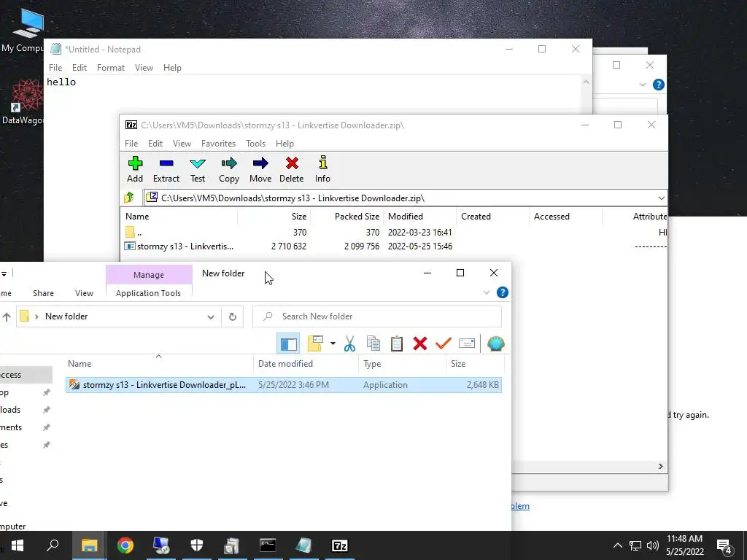Open Windows Security shield on taskbar

click(197, 545)
